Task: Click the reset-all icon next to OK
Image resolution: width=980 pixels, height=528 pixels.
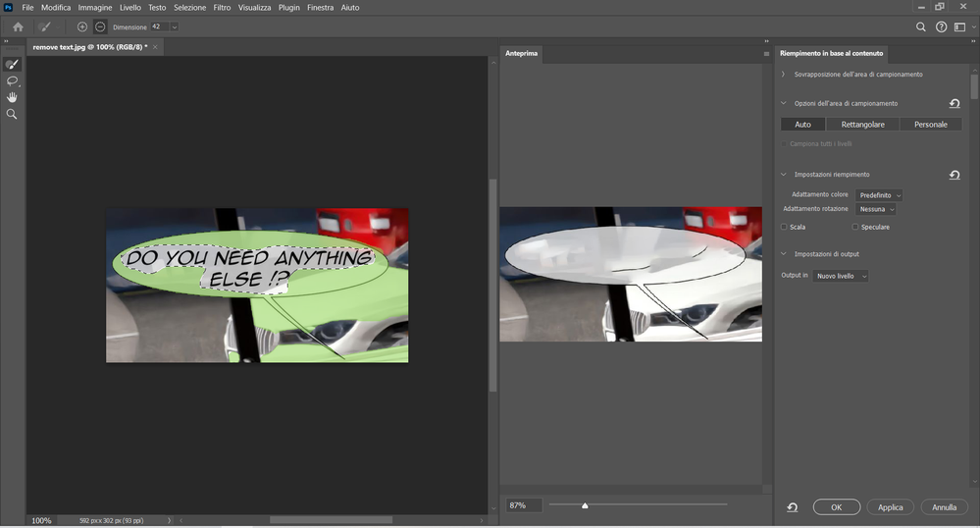Action: click(x=792, y=507)
